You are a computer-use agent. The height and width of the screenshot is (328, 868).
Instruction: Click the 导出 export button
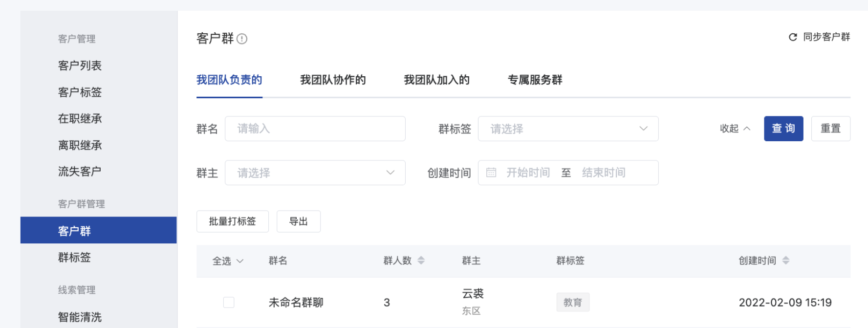[299, 221]
